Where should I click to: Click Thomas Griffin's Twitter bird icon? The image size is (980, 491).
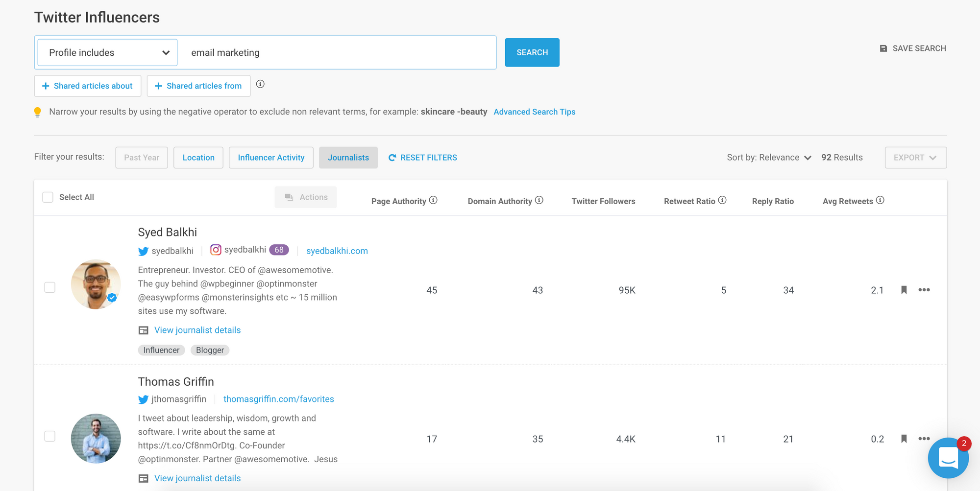point(143,399)
